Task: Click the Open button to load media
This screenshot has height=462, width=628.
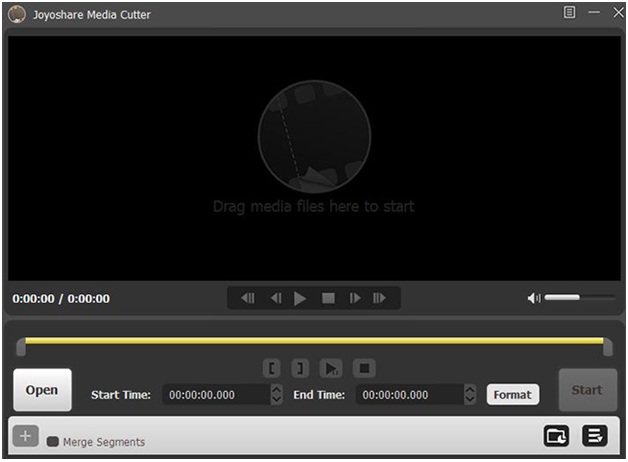Action: (42, 390)
